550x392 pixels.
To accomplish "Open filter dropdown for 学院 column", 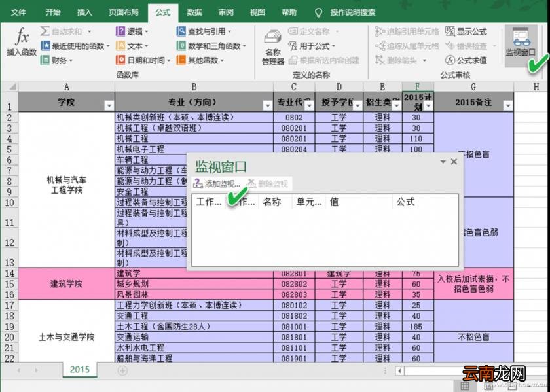I will tap(109, 105).
